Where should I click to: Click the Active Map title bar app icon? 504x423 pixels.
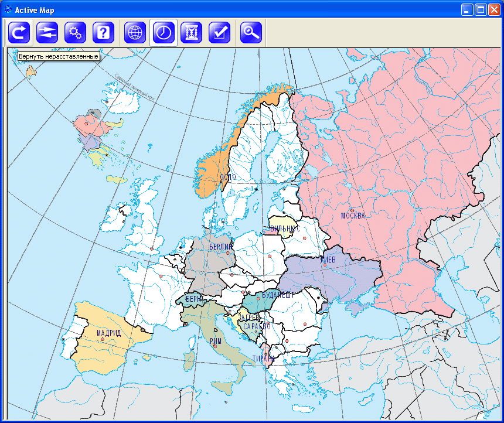pyautogui.click(x=8, y=9)
